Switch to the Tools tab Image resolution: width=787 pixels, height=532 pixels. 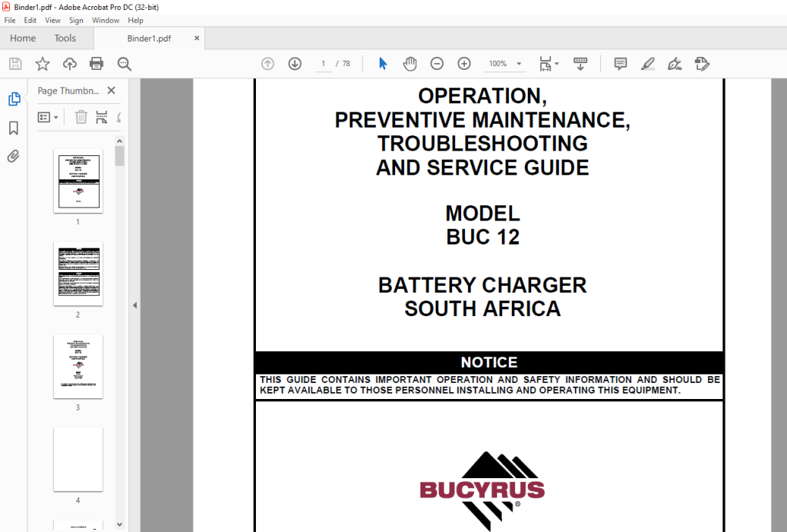(x=65, y=38)
